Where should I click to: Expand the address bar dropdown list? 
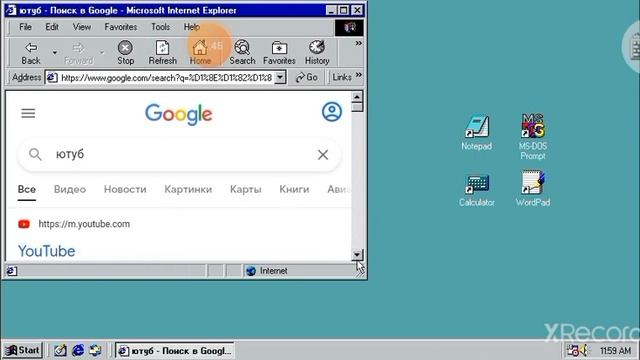pos(280,77)
